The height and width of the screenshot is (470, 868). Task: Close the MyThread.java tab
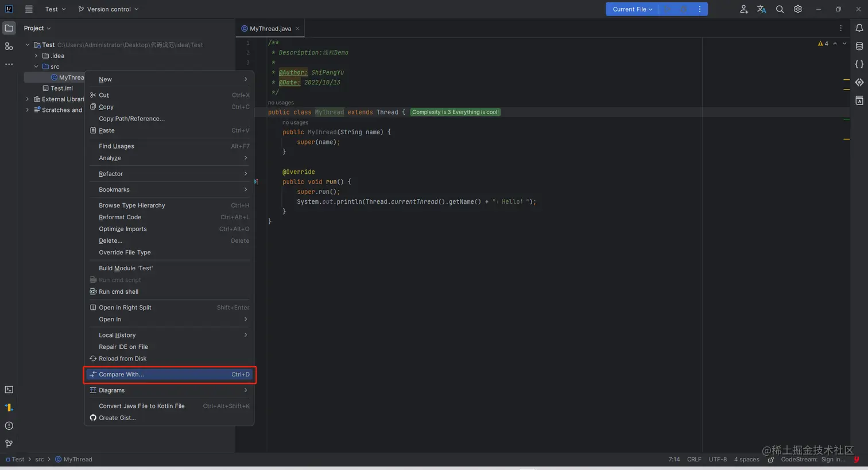(297, 29)
